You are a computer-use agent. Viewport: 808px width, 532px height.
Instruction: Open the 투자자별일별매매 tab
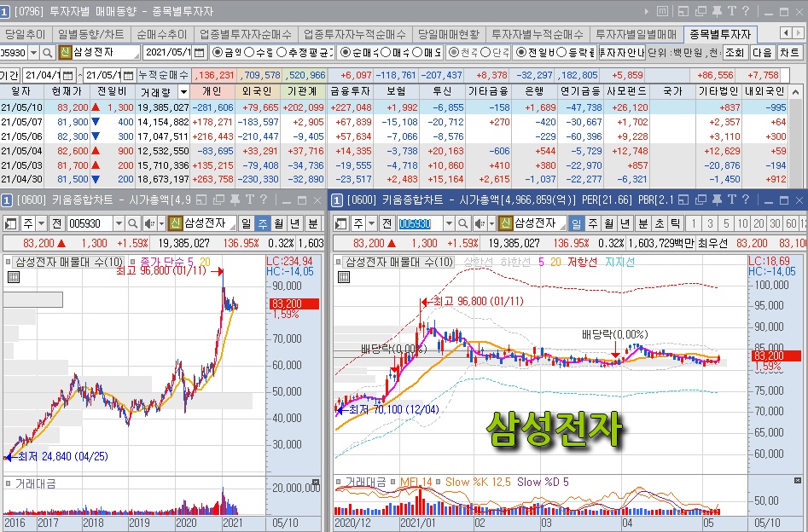tap(636, 34)
